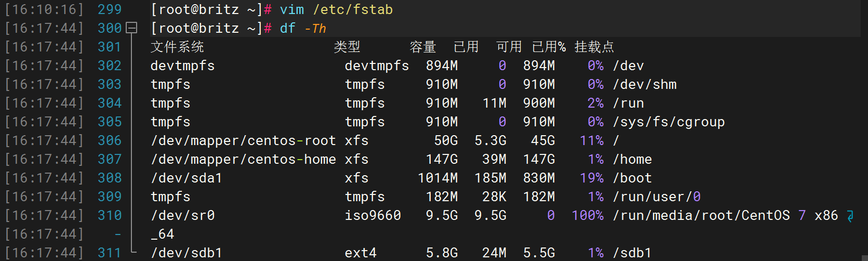Click the 已用% column header
Image resolution: width=868 pixels, height=261 pixels.
tap(549, 47)
